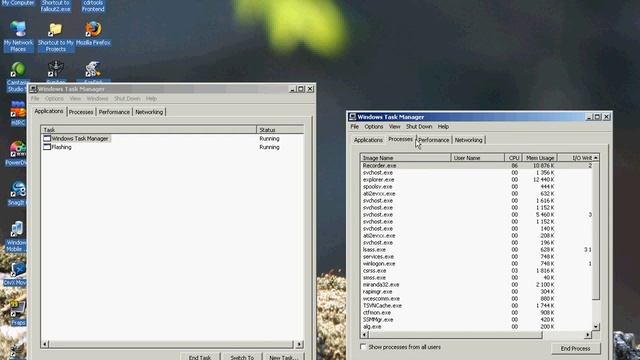640x360 pixels.
Task: Click the window icon beside the Flashing task
Action: 47,147
